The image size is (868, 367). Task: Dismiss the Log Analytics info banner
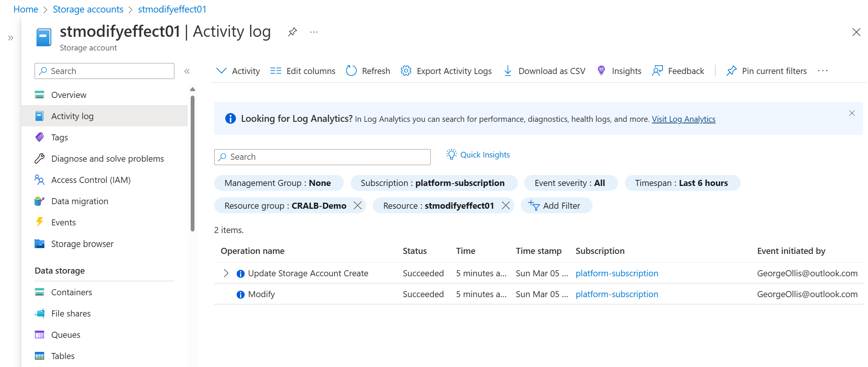click(852, 113)
